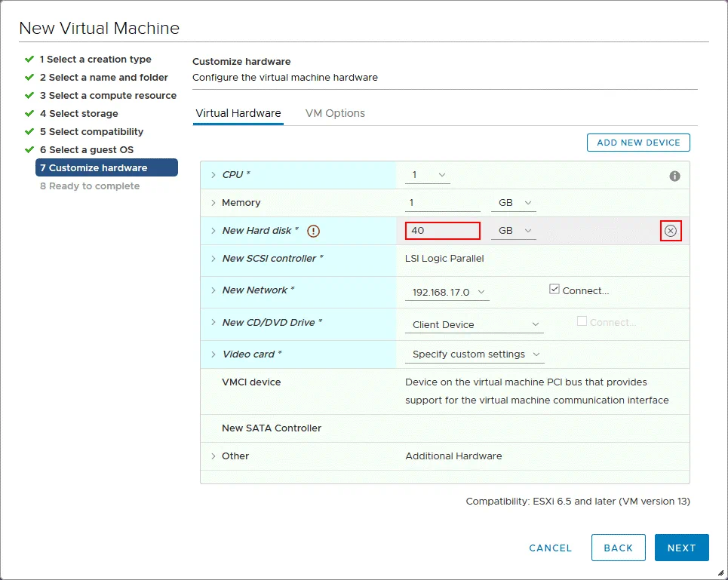
Task: Remove the New Hard disk device
Action: (671, 231)
